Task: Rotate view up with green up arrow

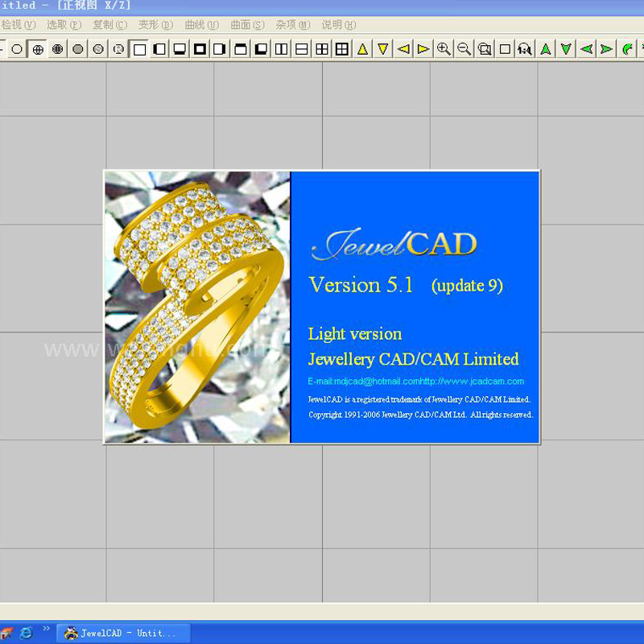Action: pyautogui.click(x=546, y=49)
